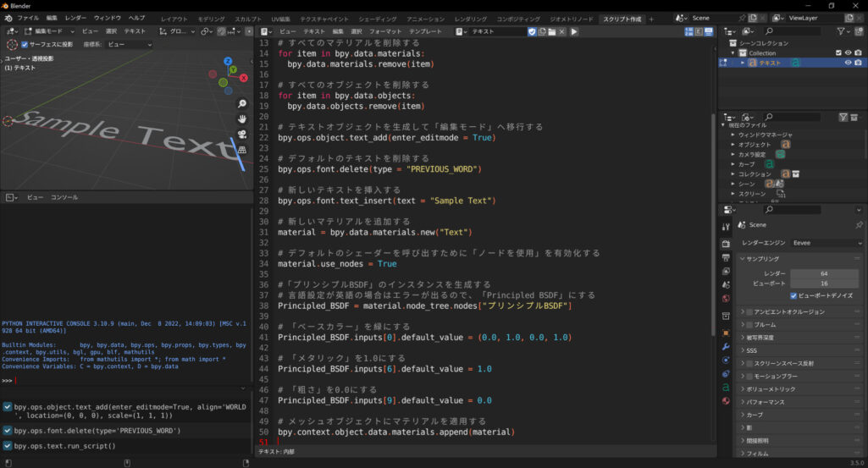The image size is (868, 468).
Task: Open the ヘルプ menu
Action: (136, 19)
